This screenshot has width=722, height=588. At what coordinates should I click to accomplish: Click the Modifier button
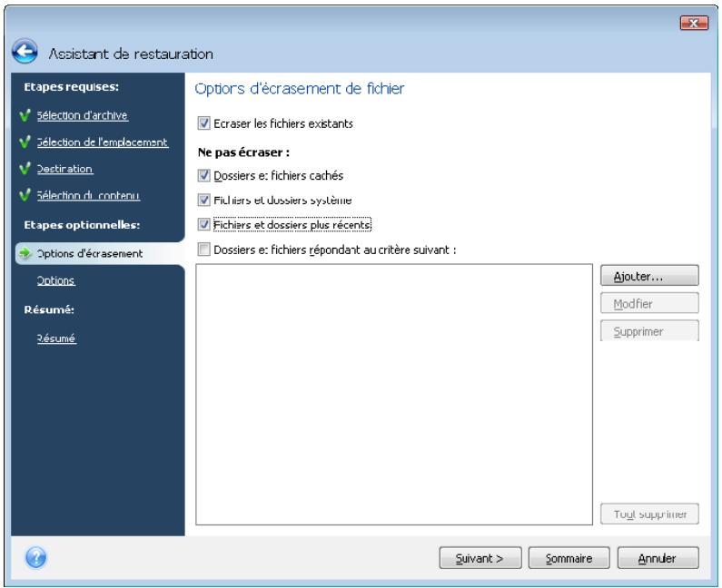point(649,303)
